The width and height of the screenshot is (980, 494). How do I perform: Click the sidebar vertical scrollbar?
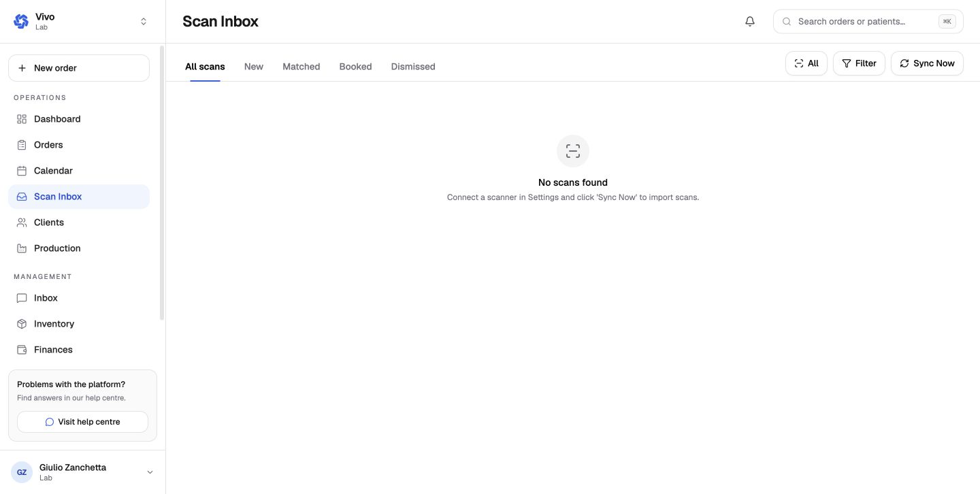[x=161, y=183]
